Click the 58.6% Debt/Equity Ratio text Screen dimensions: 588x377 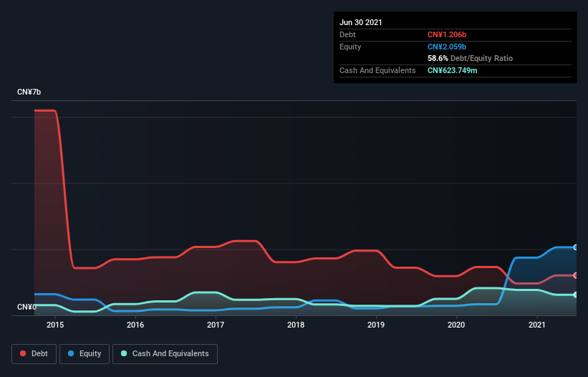pos(471,58)
